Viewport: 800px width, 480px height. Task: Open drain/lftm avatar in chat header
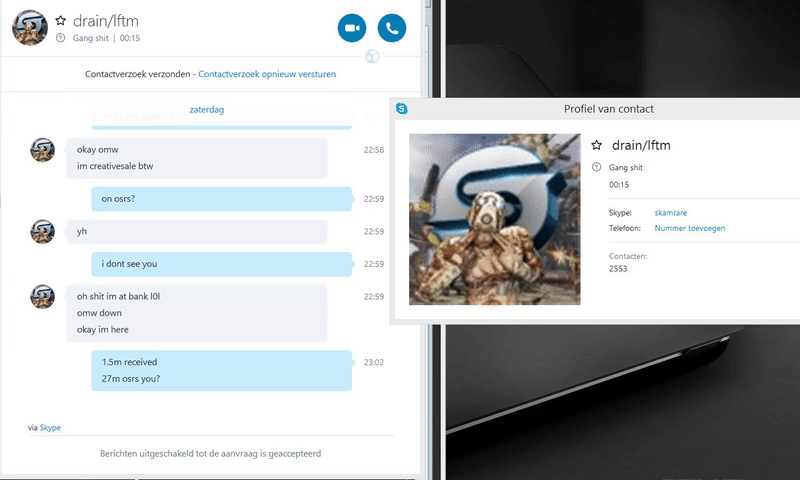30,28
